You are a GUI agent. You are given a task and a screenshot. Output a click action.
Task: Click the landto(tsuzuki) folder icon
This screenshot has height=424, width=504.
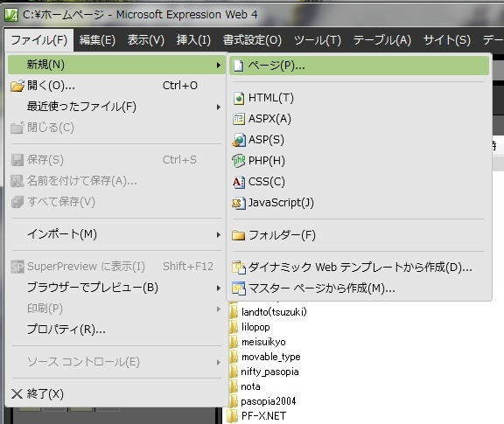point(234,311)
